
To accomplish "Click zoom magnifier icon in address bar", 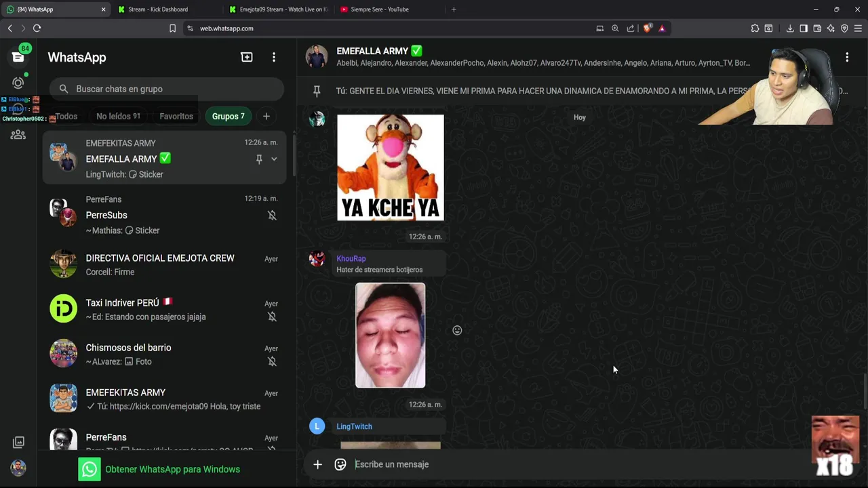I will point(615,28).
